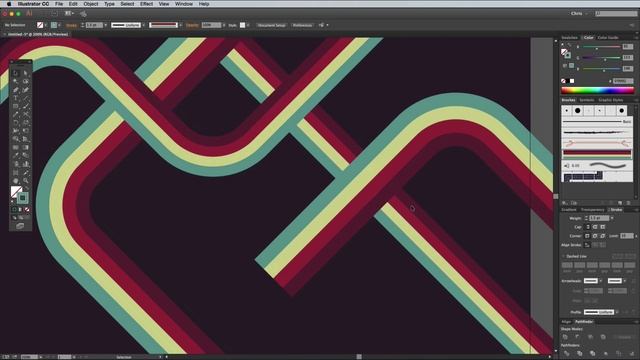Select the Paintbrush tool
The height and width of the screenshot is (360, 640).
pyautogui.click(x=25, y=106)
